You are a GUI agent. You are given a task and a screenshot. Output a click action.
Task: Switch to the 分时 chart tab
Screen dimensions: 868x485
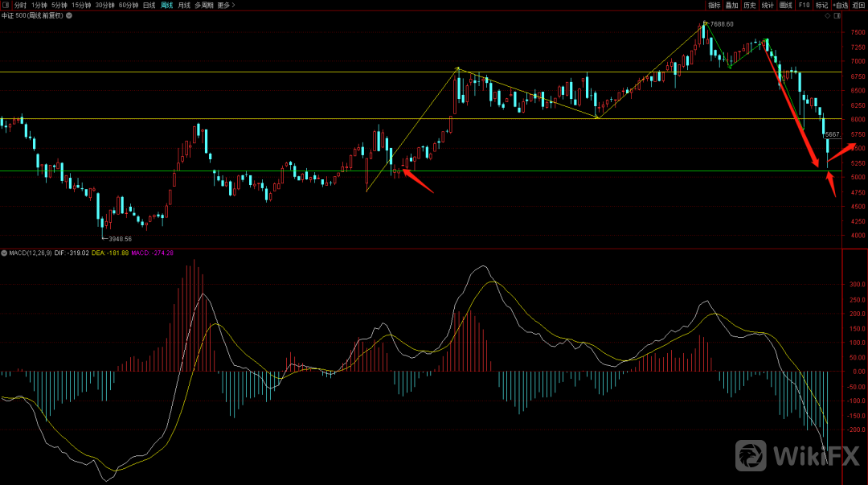tap(20, 5)
